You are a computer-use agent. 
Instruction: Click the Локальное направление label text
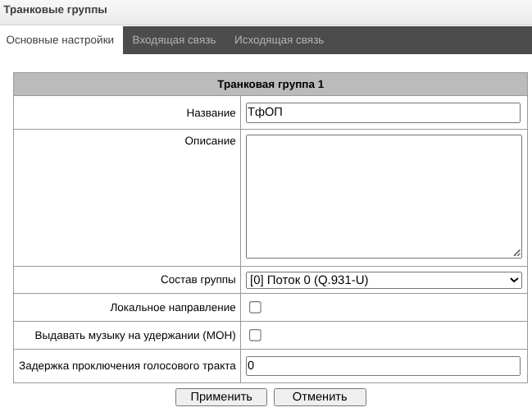[172, 308]
